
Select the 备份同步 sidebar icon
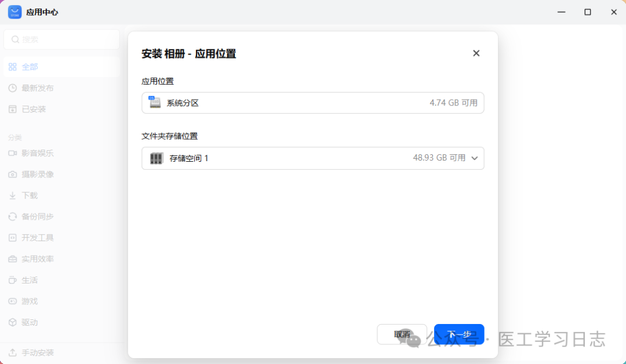tap(13, 216)
